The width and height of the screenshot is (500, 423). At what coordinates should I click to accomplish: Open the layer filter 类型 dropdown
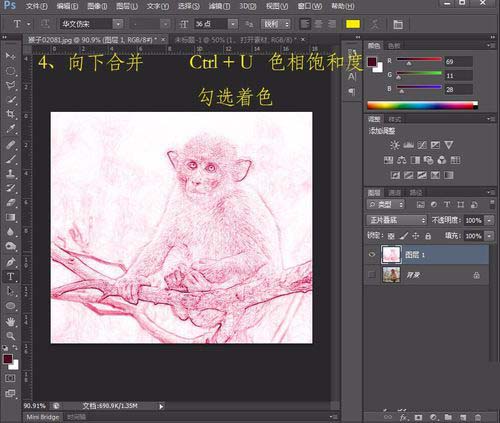click(x=386, y=204)
